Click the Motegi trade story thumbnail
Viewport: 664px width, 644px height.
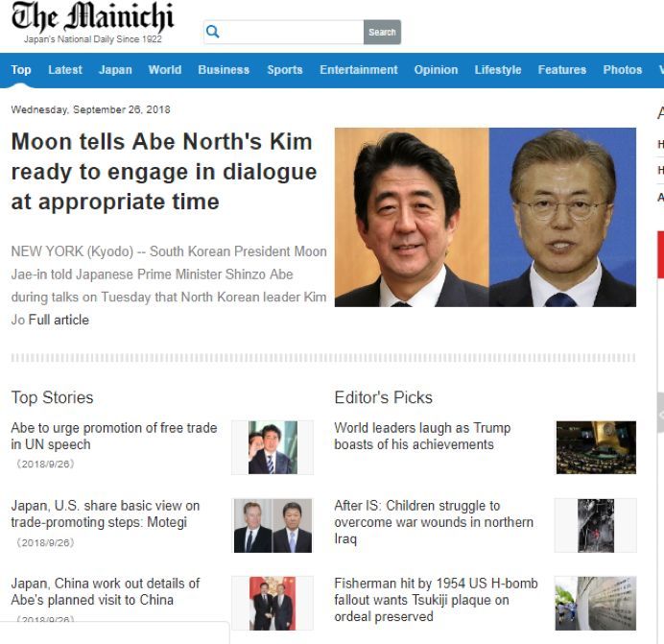click(x=273, y=525)
